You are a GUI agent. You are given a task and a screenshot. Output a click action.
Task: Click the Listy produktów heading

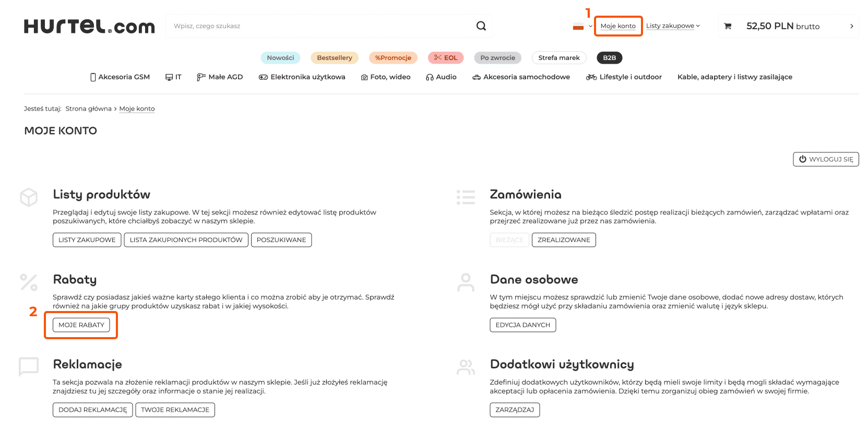point(102,195)
